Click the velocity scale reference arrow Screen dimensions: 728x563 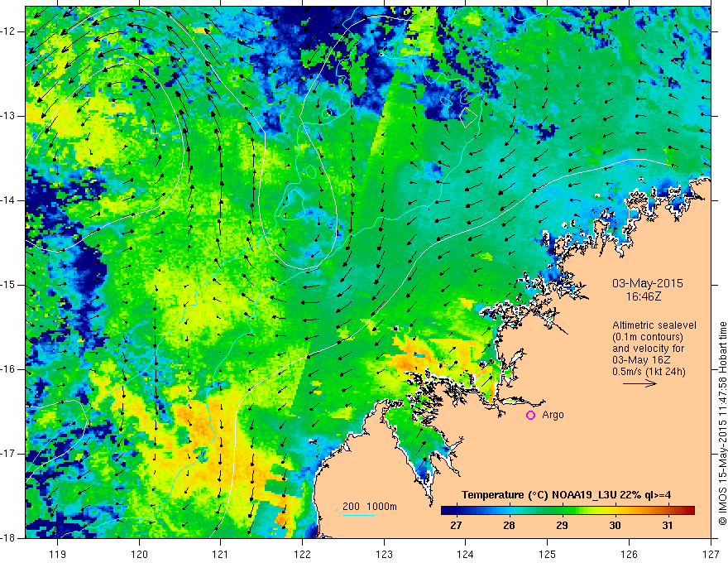point(639,383)
